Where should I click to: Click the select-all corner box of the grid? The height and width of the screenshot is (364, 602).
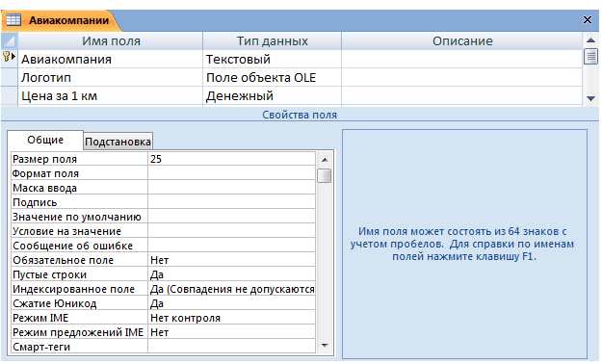pos(10,40)
